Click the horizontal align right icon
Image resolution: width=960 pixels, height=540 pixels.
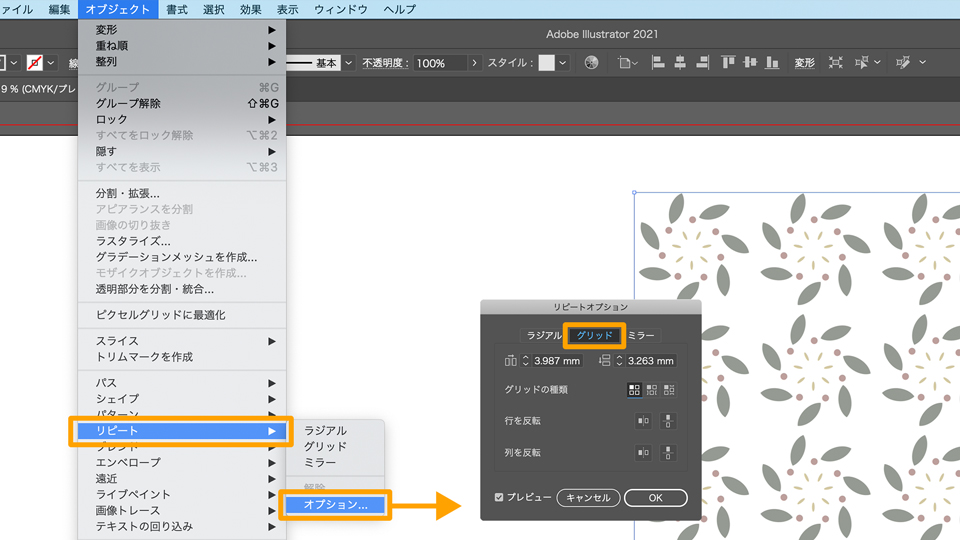tap(702, 62)
